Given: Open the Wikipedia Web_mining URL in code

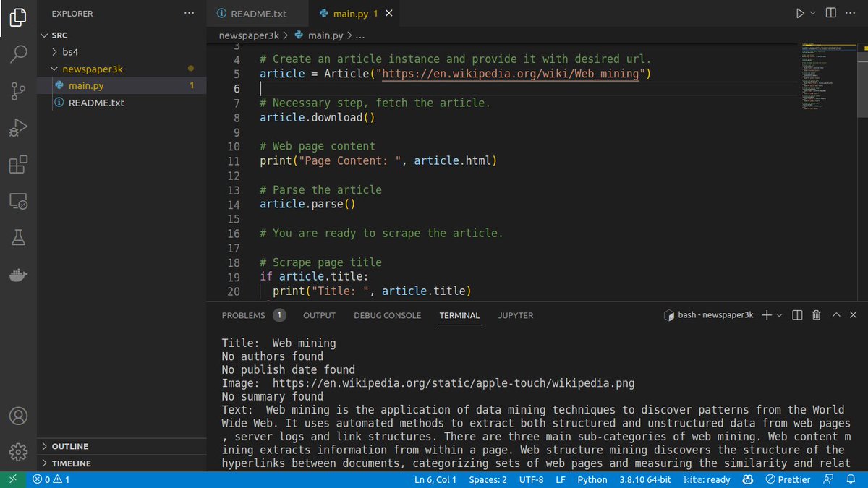Looking at the screenshot, I should click(511, 74).
